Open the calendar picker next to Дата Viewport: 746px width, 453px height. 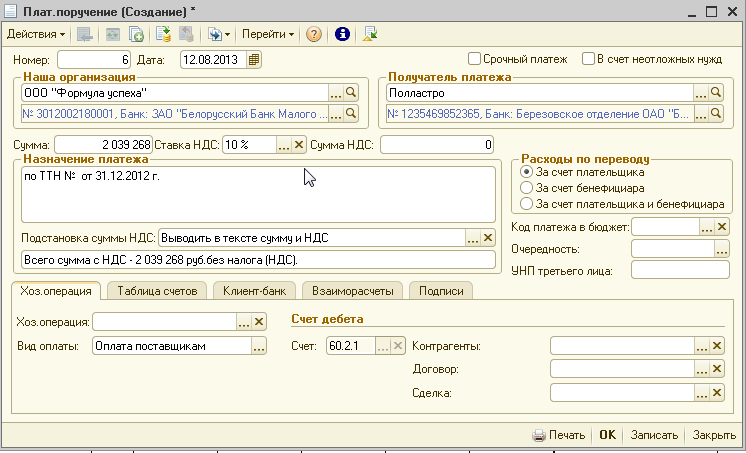[x=253, y=60]
